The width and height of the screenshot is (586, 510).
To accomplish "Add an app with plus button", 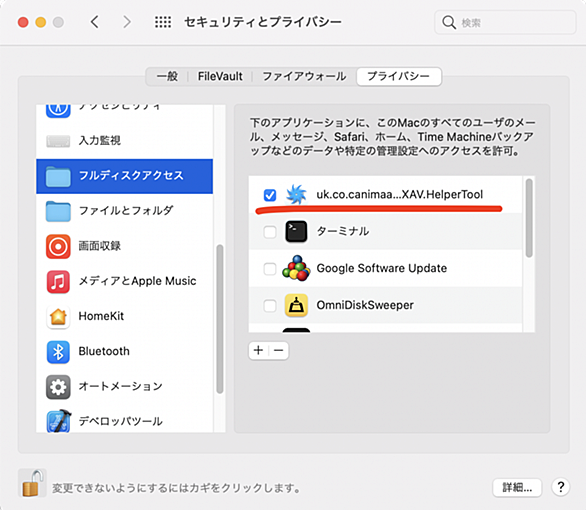I will point(258,350).
